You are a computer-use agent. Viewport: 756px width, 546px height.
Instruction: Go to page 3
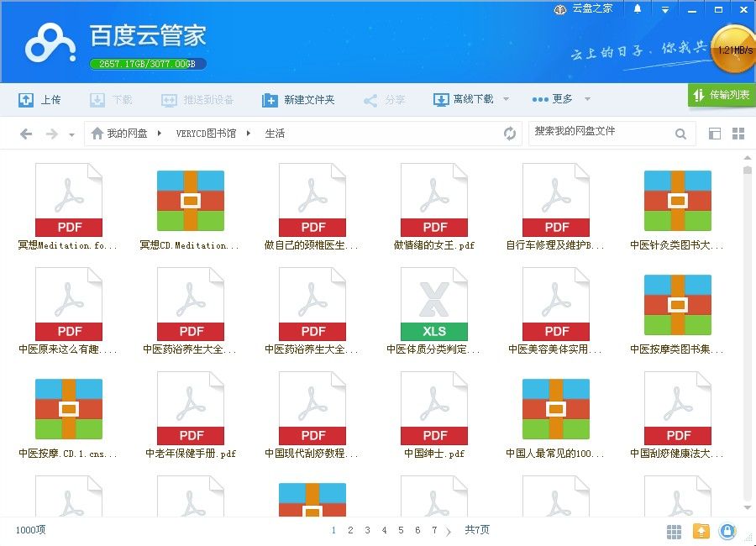tap(367, 530)
